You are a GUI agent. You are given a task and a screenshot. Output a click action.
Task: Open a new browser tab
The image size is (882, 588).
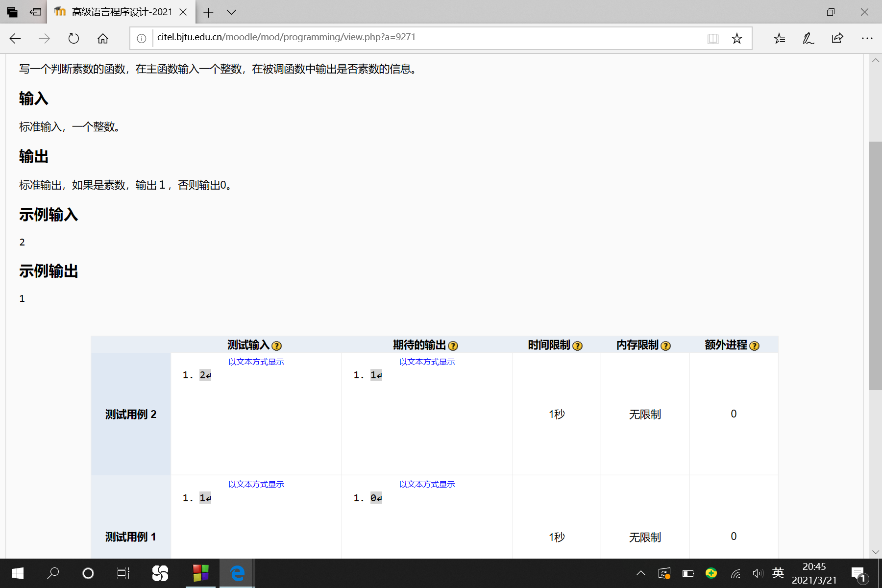pyautogui.click(x=208, y=12)
